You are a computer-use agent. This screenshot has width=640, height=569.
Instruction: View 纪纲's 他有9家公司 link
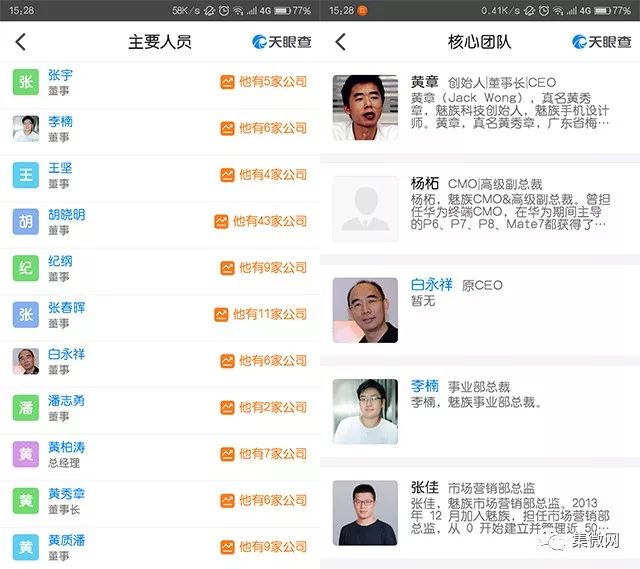point(264,268)
